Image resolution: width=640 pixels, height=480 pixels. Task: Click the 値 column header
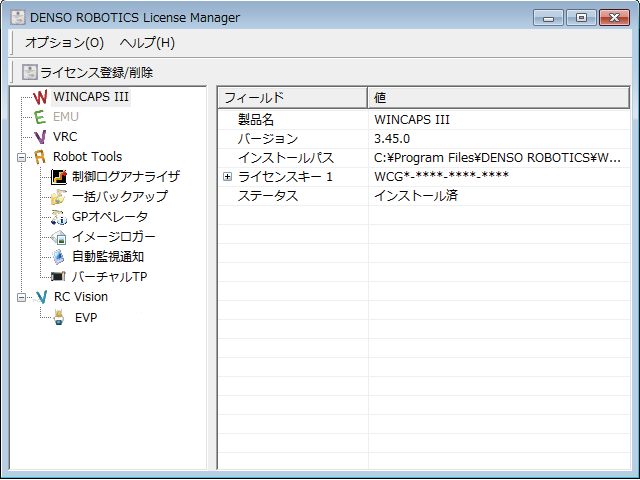[498, 98]
